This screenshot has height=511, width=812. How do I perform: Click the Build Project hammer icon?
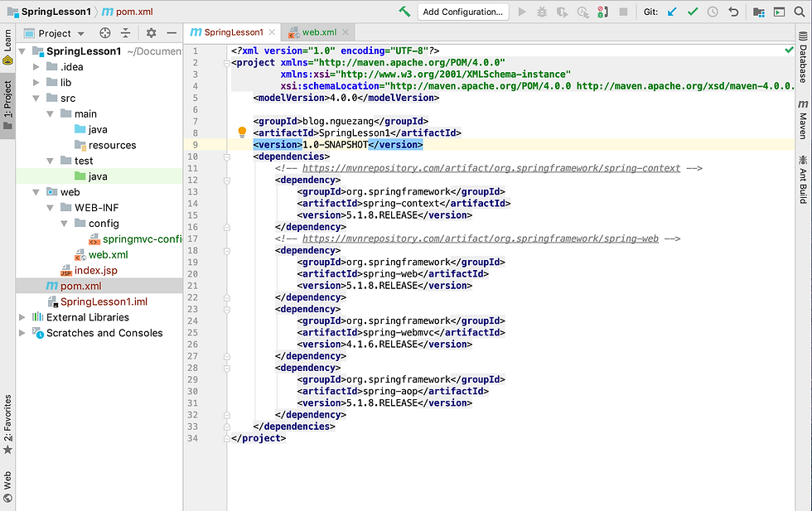tap(404, 12)
